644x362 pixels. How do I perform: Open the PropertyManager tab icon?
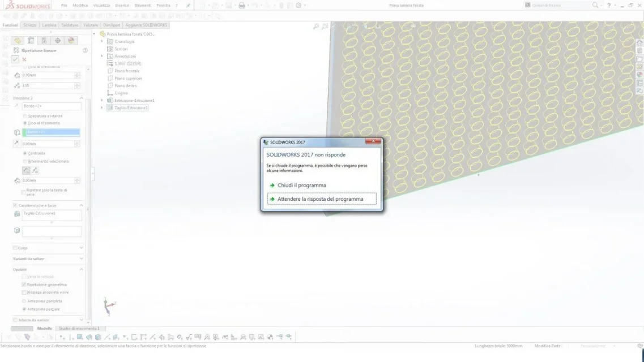(x=31, y=41)
